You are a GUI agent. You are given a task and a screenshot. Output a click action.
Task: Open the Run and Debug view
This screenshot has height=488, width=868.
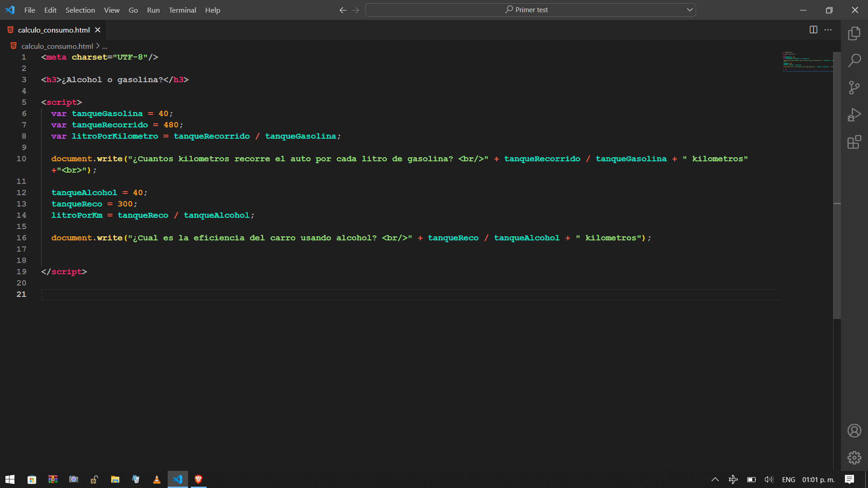click(x=854, y=115)
